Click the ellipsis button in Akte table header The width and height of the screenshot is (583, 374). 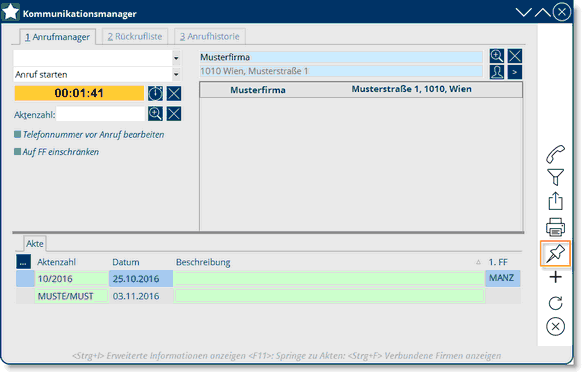click(23, 262)
